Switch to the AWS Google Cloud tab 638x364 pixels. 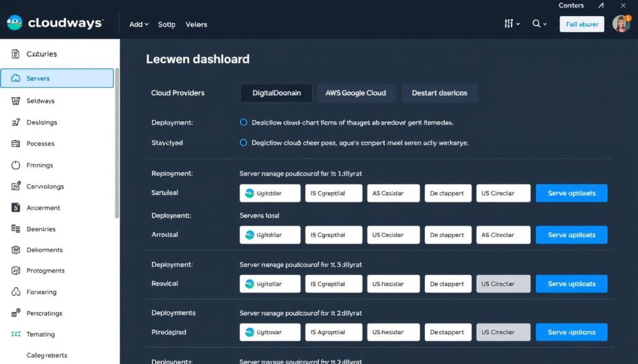tap(356, 93)
